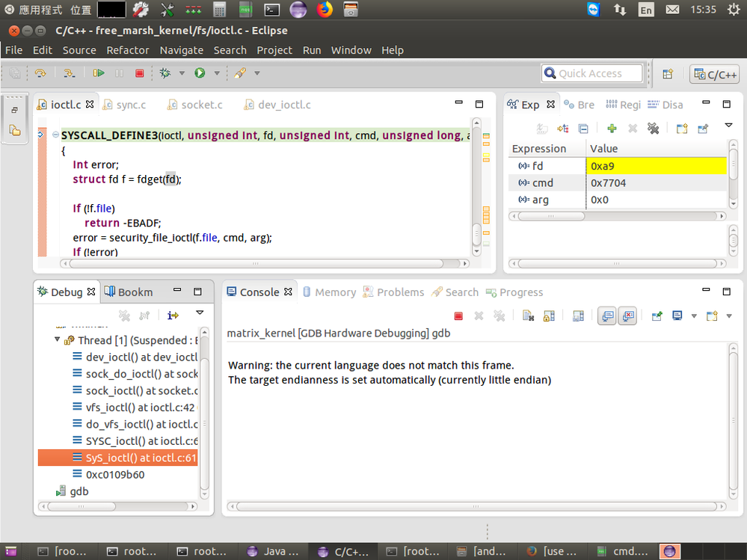Terminate debugging with red stop icon in main toolbar

point(139,73)
